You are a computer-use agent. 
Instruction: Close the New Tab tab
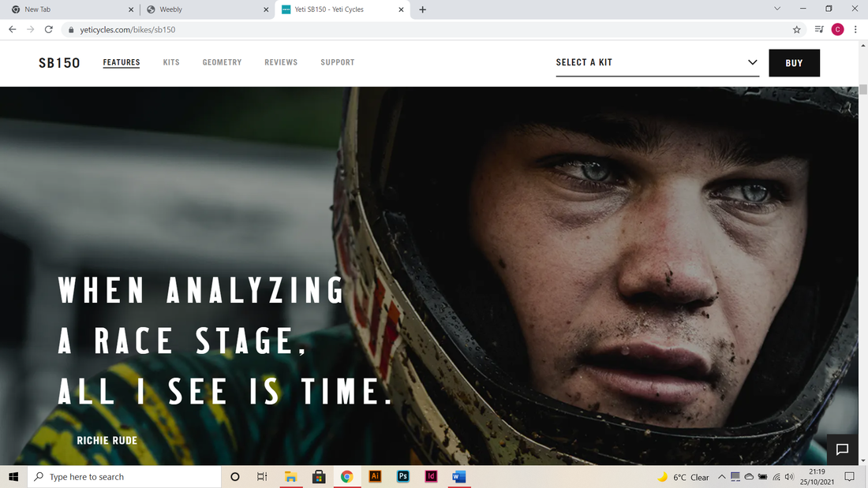131,9
